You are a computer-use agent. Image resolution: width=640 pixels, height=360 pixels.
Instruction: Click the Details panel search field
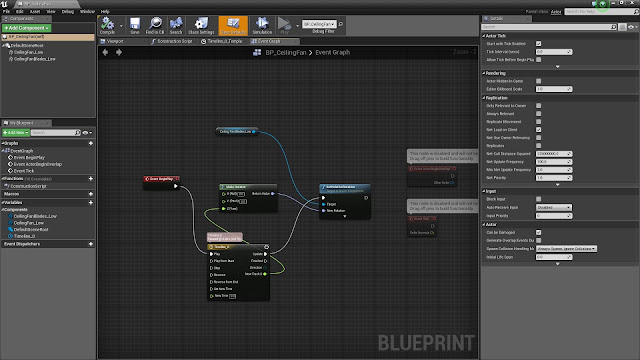pyautogui.click(x=549, y=27)
